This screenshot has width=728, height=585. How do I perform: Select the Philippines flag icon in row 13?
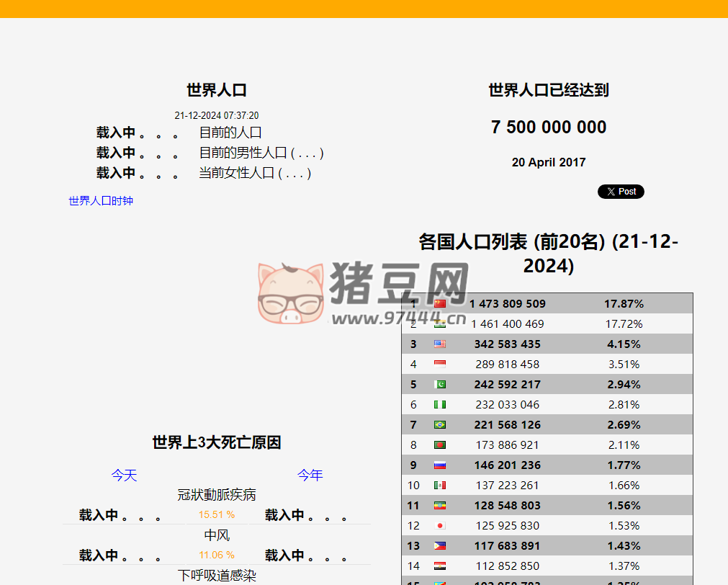click(440, 545)
